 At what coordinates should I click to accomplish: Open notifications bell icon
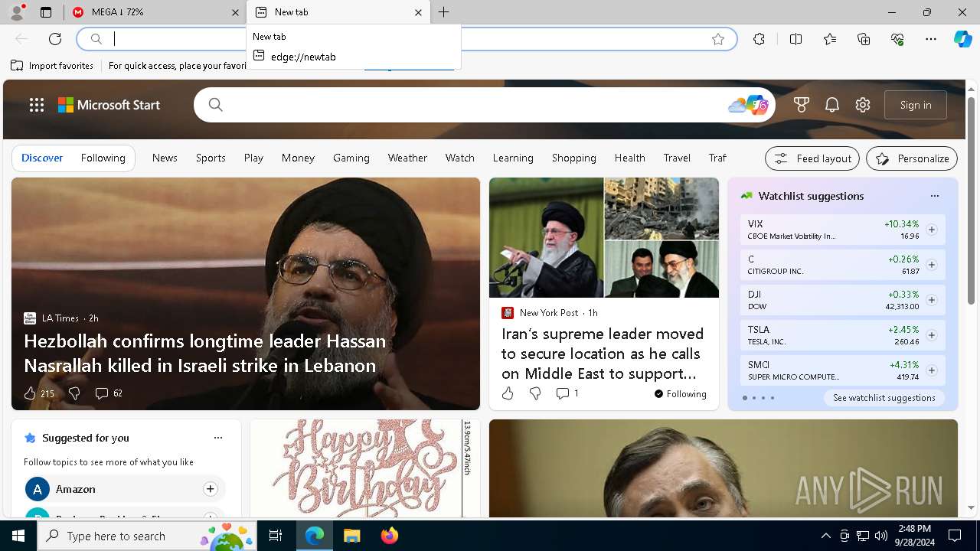pos(832,105)
